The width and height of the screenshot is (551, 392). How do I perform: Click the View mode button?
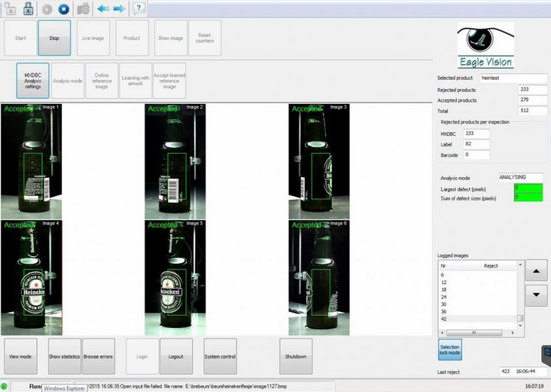tap(20, 357)
